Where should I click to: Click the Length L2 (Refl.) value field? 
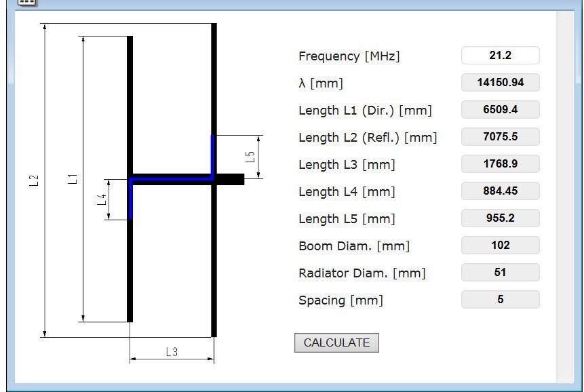(x=500, y=137)
